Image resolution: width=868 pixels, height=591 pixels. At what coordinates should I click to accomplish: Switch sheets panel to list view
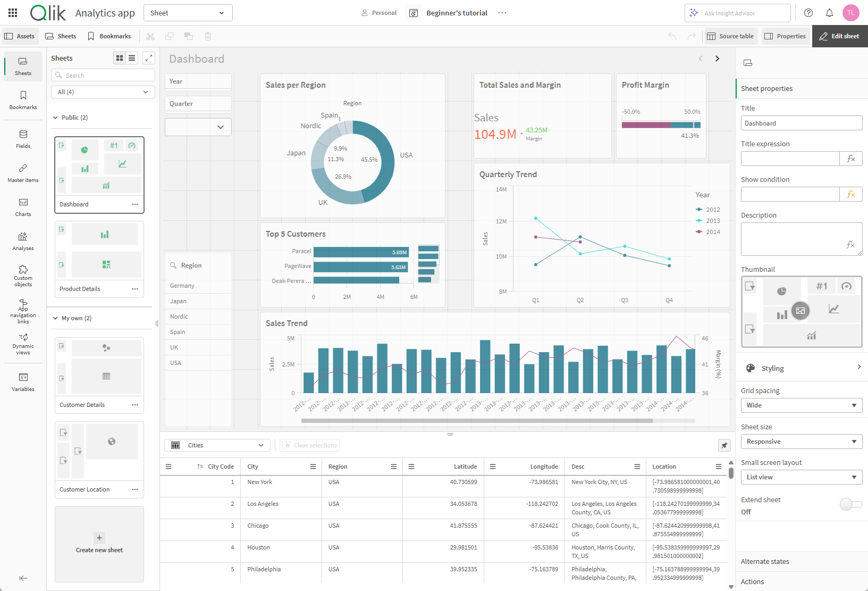point(132,58)
